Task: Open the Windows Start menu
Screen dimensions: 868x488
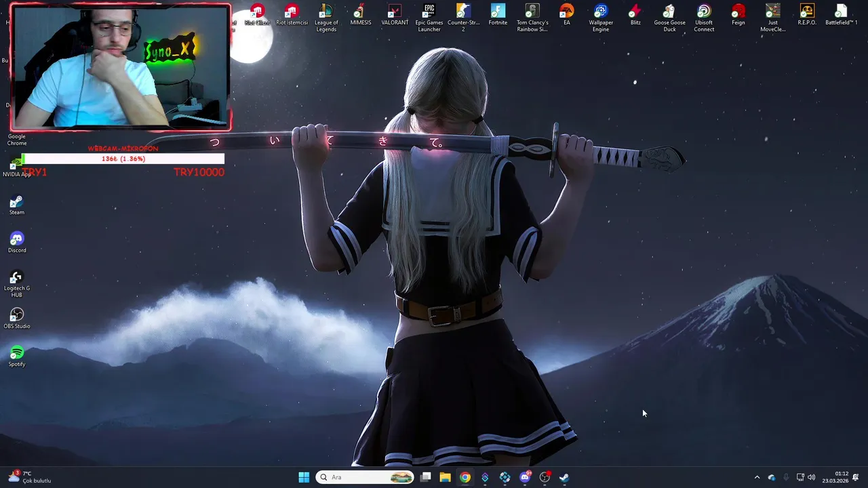Action: 304,477
